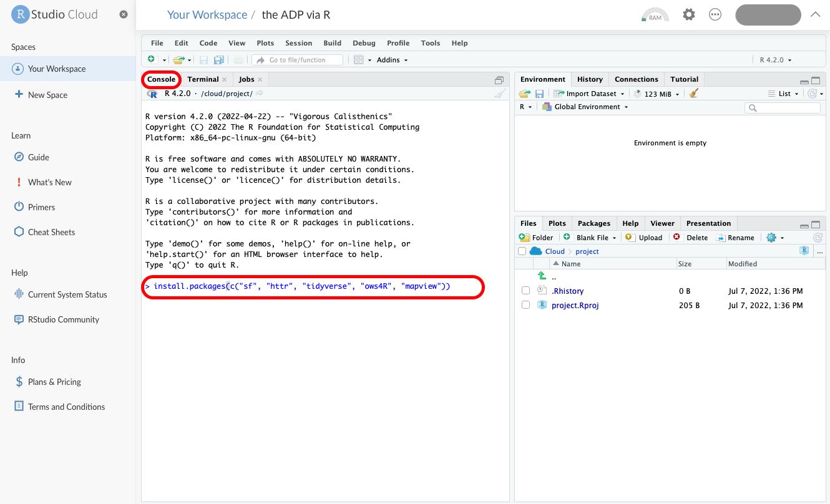Screen dimensions: 830x504
Task: Switch to the Packages tab
Action: [593, 223]
